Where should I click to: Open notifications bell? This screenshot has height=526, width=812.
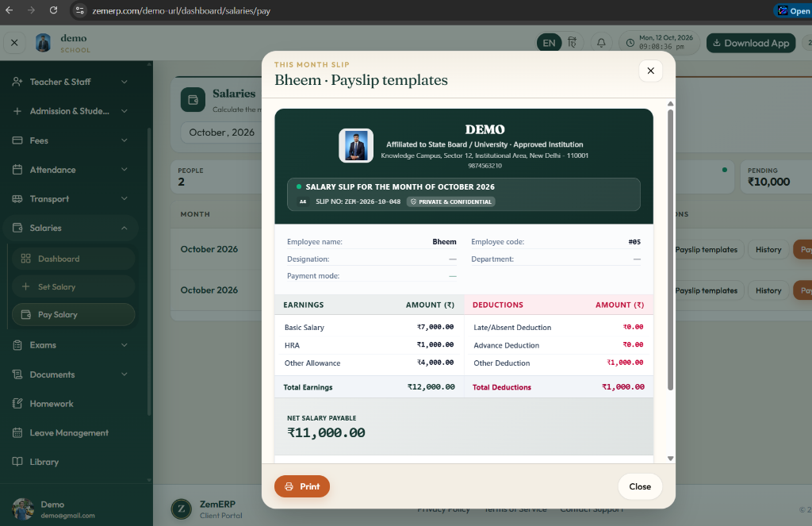point(601,43)
